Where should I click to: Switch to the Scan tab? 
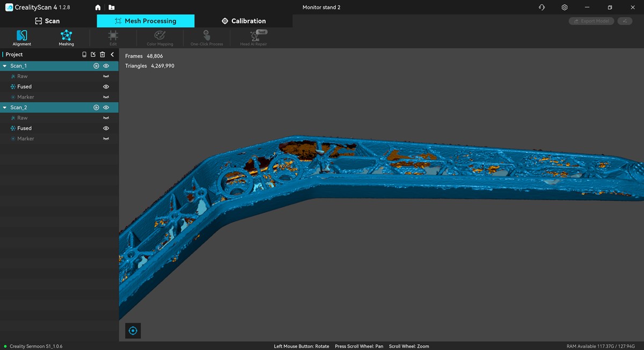(x=47, y=21)
